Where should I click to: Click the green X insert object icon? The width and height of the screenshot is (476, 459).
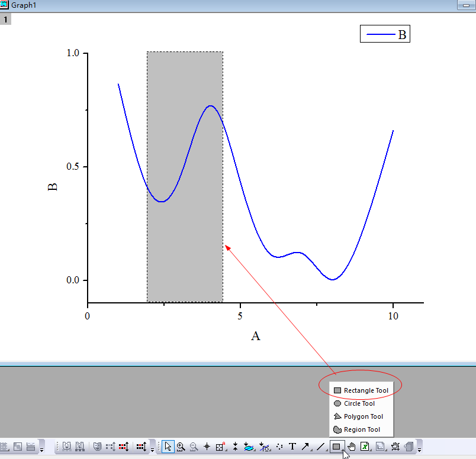(365, 447)
